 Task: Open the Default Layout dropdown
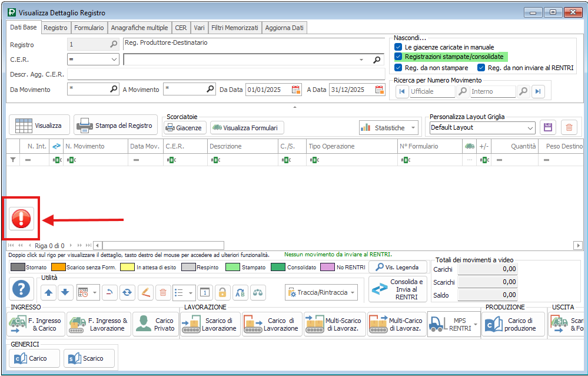(x=530, y=127)
